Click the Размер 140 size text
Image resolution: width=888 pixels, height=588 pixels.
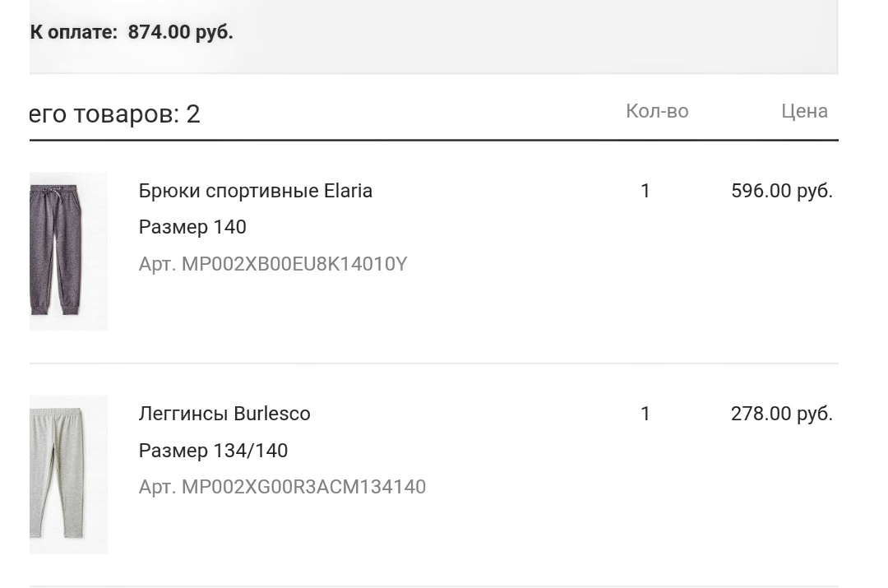[192, 227]
